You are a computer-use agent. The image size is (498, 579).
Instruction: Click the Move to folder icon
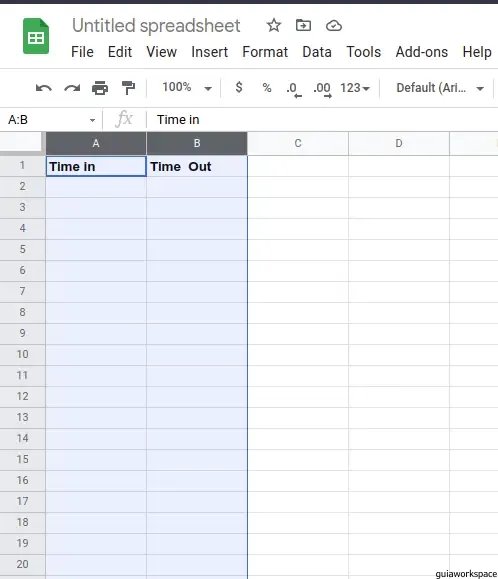[303, 25]
